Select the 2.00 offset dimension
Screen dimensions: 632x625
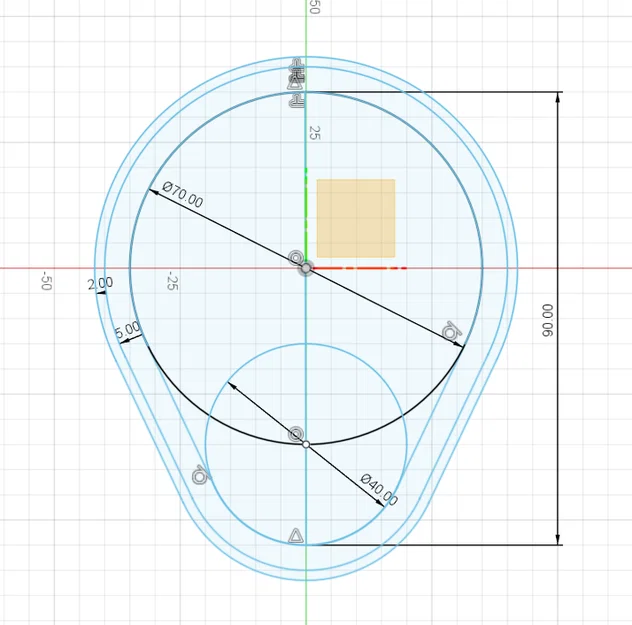point(100,284)
